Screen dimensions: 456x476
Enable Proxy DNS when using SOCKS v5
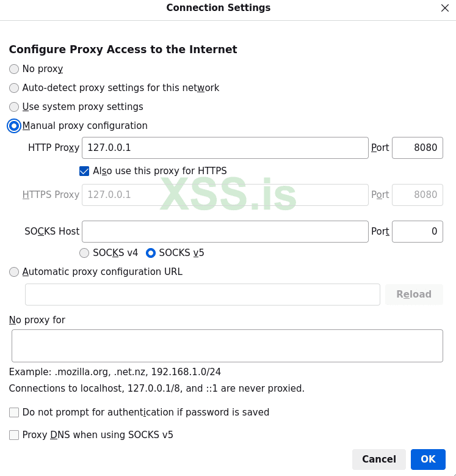click(14, 435)
